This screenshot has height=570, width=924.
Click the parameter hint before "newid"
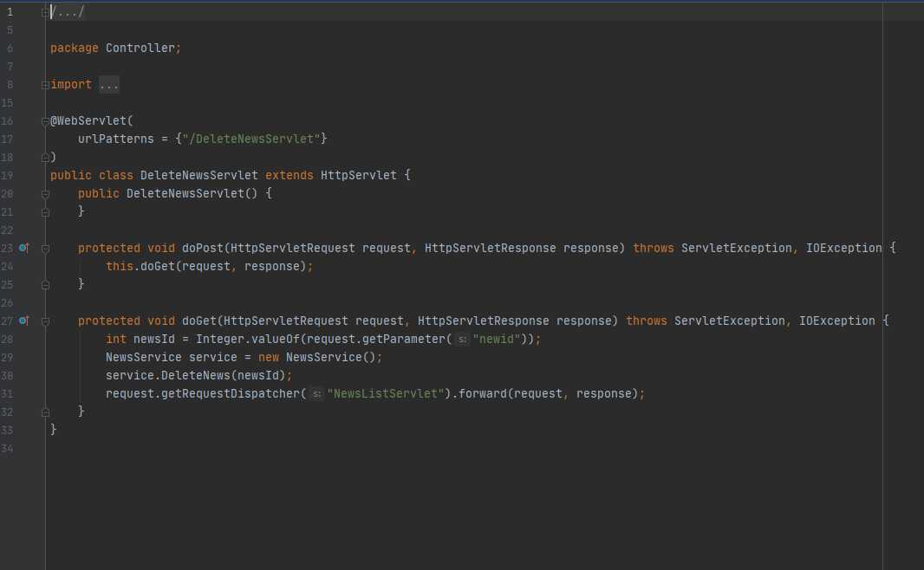click(x=463, y=340)
